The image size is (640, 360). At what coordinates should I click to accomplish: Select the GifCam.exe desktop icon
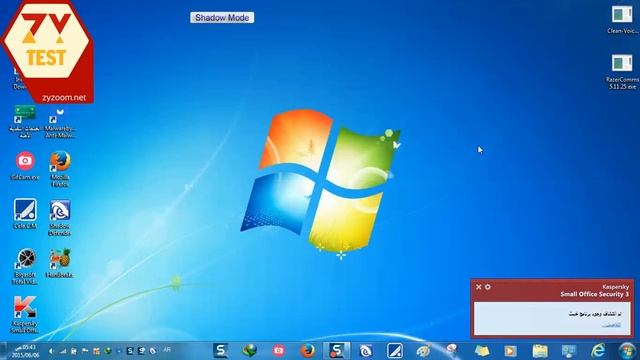[25, 166]
